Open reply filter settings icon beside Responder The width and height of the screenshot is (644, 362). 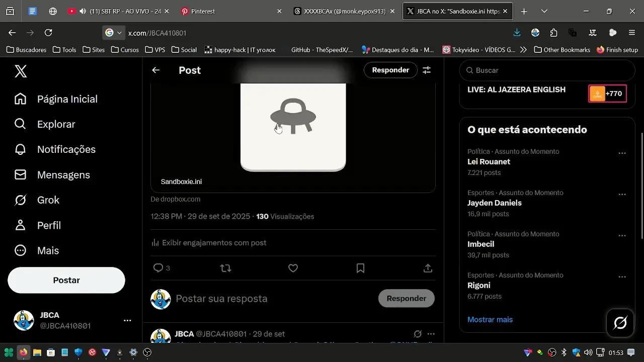pyautogui.click(x=427, y=70)
